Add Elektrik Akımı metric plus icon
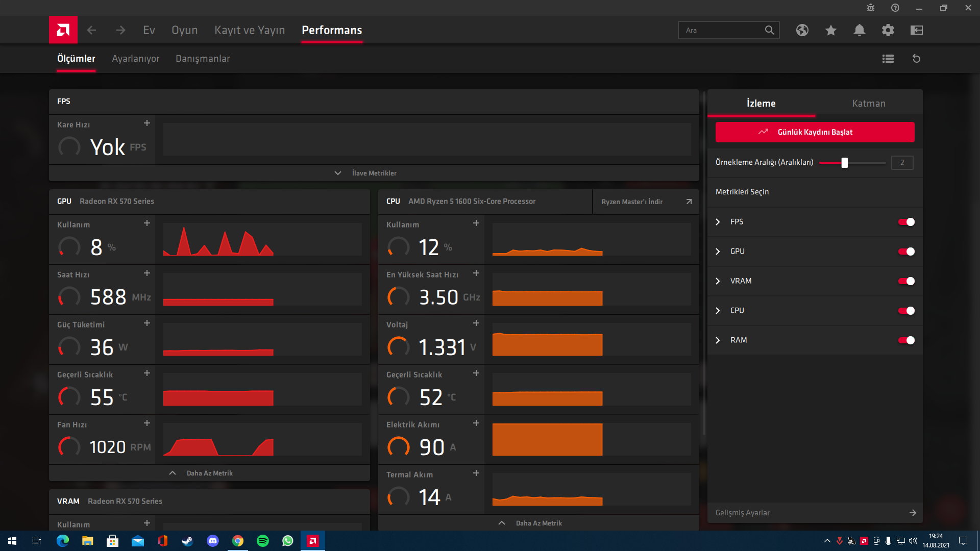This screenshot has width=980, height=551. coord(476,423)
